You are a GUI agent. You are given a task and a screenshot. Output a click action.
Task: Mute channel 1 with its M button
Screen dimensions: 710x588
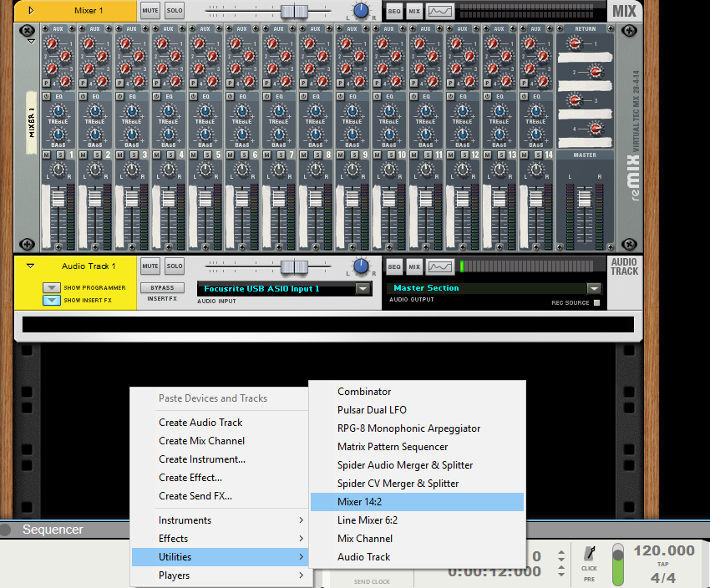point(46,155)
